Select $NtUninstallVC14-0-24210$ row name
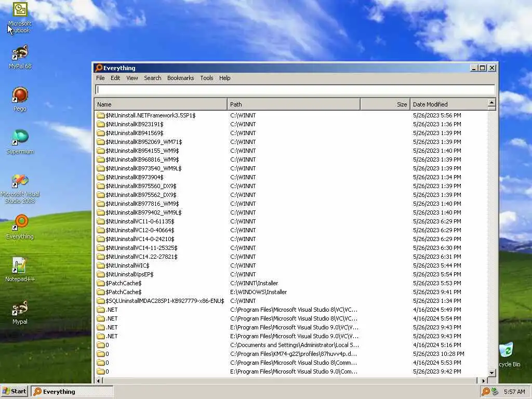 click(140, 239)
